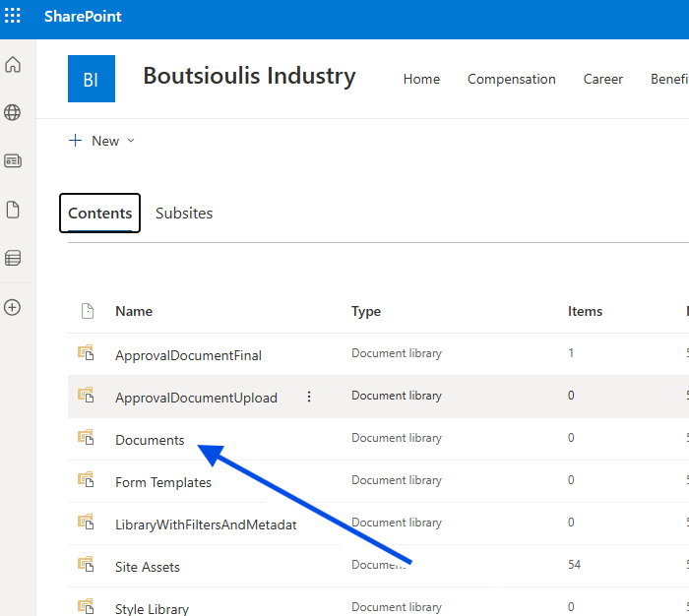Open My sites globe icon

pos(13,113)
